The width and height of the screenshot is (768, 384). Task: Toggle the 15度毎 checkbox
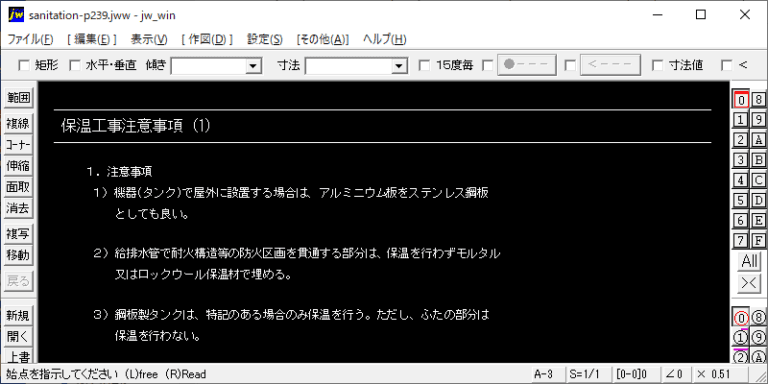pos(425,65)
